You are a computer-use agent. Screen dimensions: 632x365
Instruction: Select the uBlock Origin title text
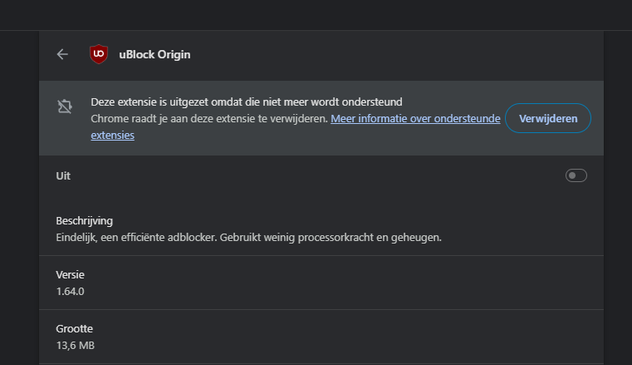point(154,54)
